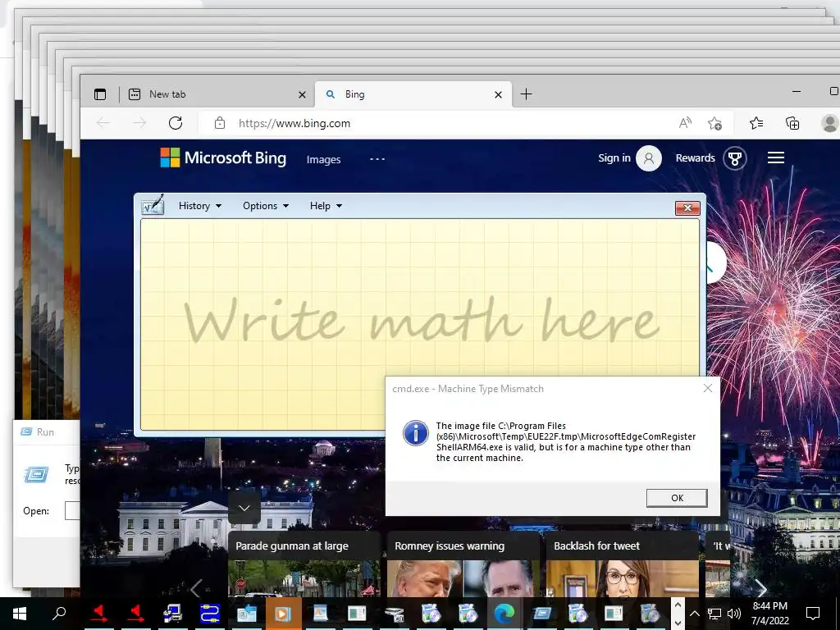Show hidden system tray icons chevron
The image size is (840, 630).
pos(694,614)
